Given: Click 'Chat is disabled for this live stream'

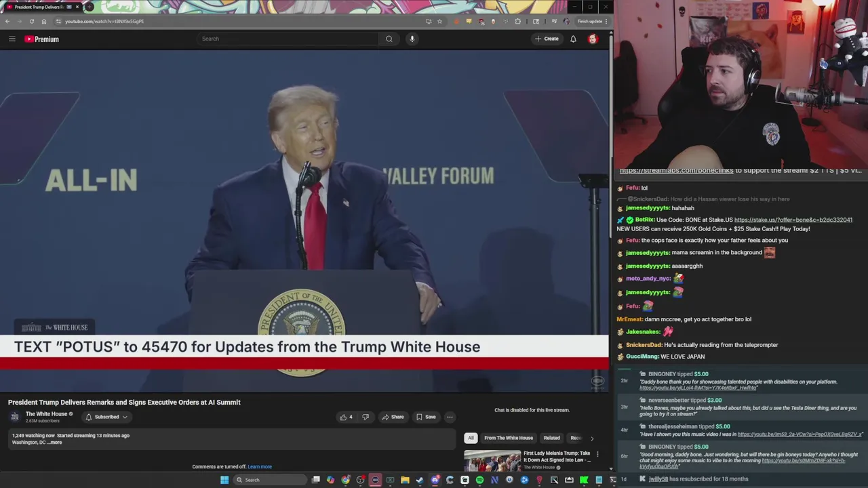Looking at the screenshot, I should [x=532, y=410].
